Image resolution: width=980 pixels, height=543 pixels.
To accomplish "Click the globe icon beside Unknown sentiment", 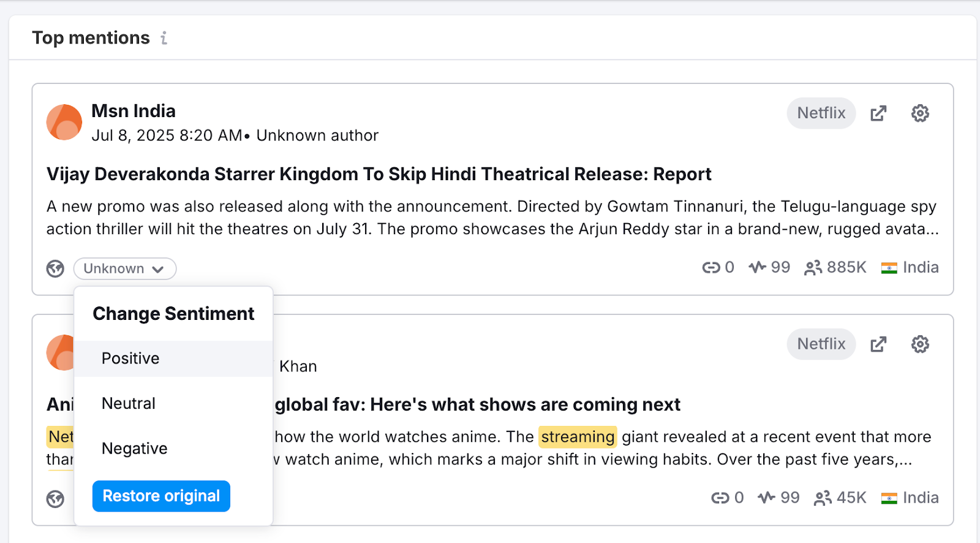I will 56,268.
